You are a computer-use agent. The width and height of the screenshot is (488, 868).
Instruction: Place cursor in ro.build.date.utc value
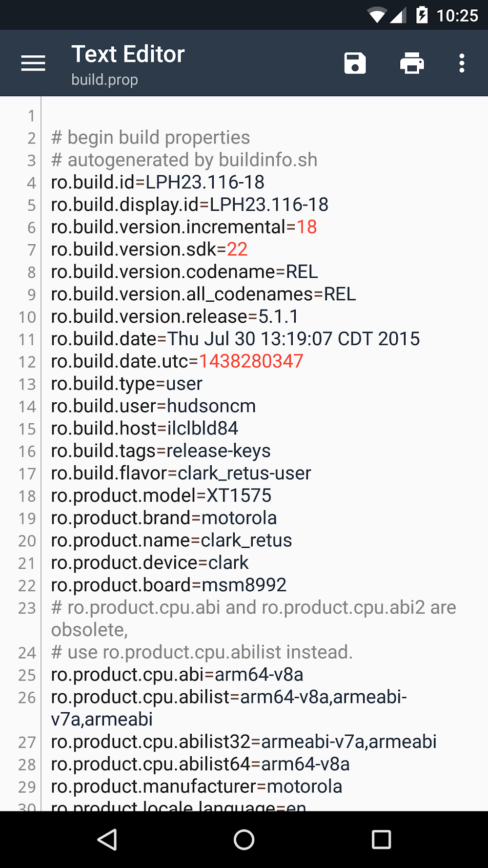(x=251, y=361)
